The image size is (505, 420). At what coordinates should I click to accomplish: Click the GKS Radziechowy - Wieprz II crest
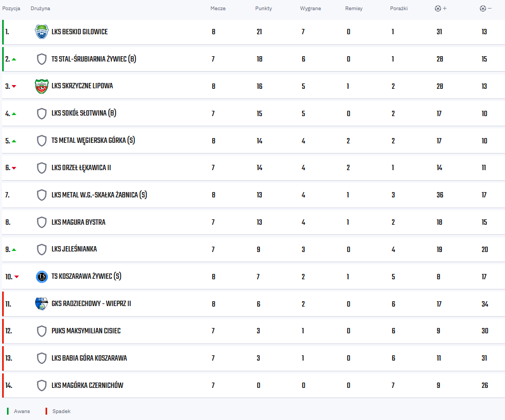click(x=42, y=304)
